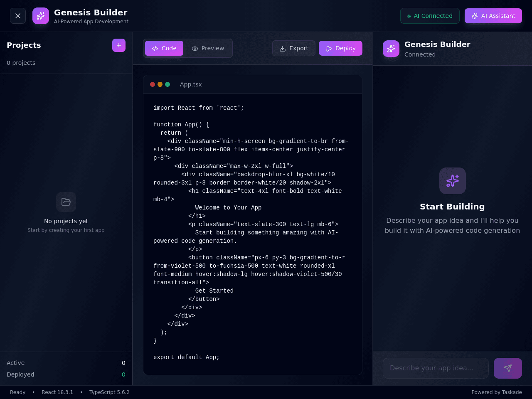
Task: Click the red window dot in editor
Action: pyautogui.click(x=153, y=84)
